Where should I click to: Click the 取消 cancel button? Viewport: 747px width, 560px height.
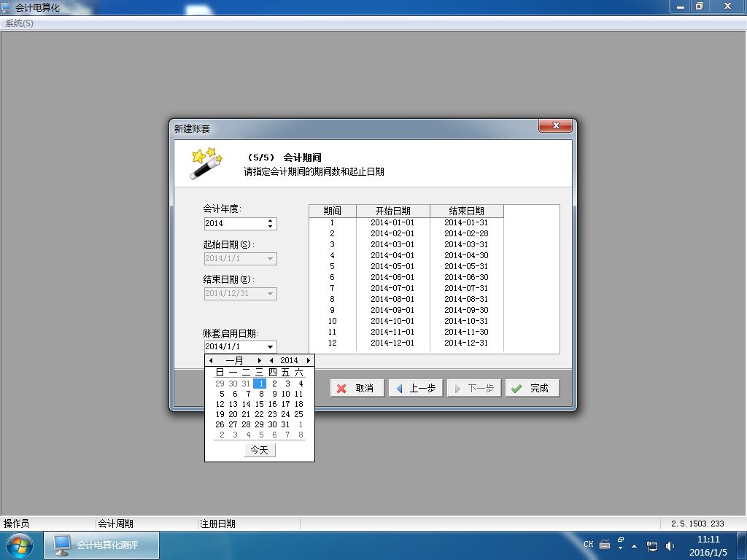pyautogui.click(x=357, y=388)
